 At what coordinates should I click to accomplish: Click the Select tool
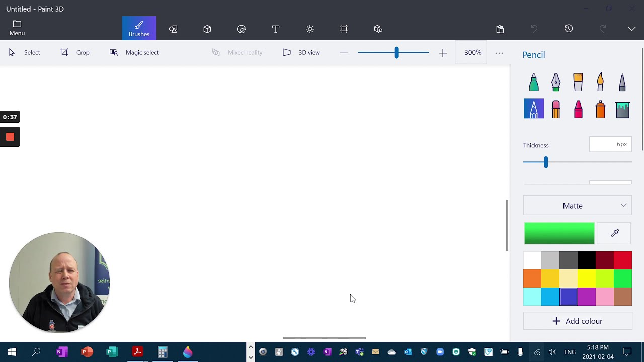point(24,52)
